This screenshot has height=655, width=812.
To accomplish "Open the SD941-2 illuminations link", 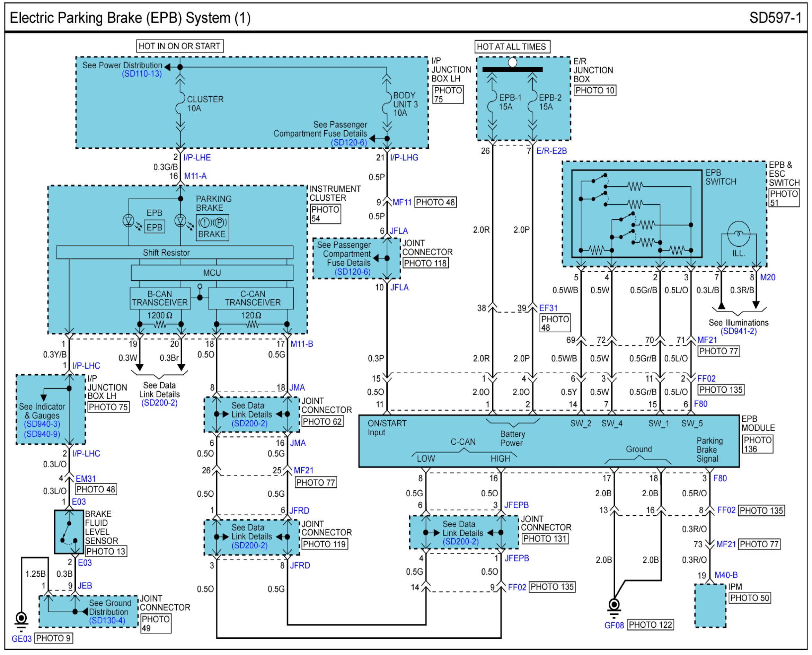I will [738, 331].
